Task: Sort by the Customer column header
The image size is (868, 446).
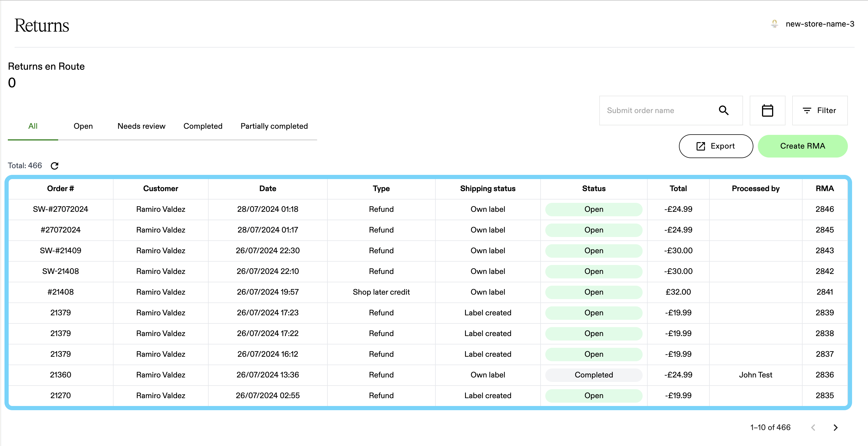Action: (x=161, y=189)
